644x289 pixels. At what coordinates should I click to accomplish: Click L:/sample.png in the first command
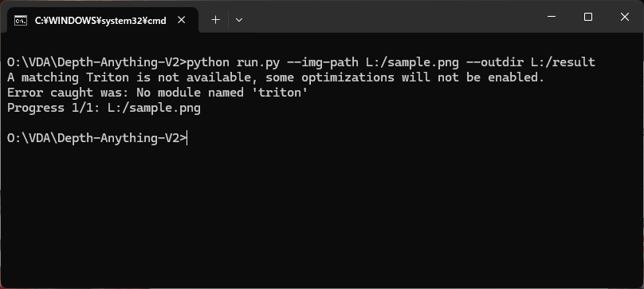coord(412,62)
